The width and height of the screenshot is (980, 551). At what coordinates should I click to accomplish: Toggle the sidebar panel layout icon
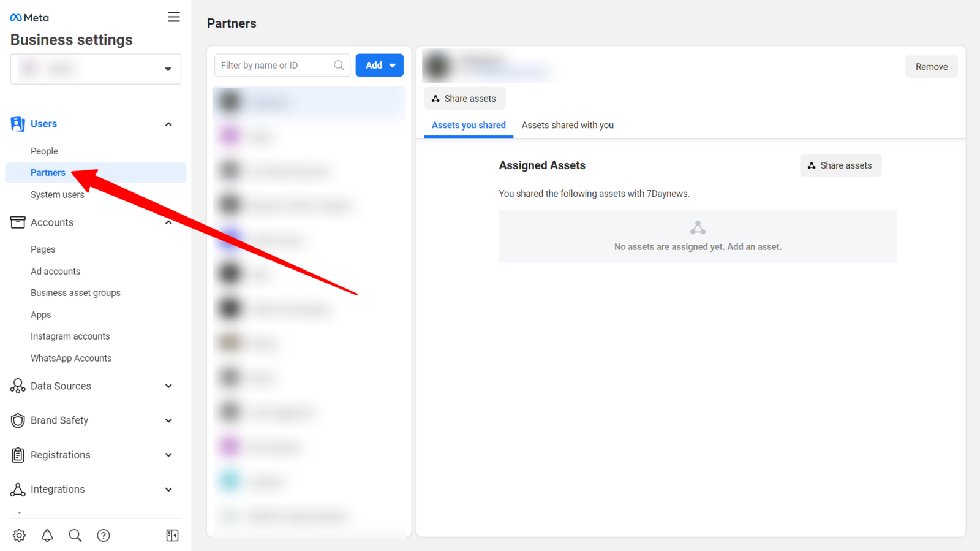coord(172,535)
